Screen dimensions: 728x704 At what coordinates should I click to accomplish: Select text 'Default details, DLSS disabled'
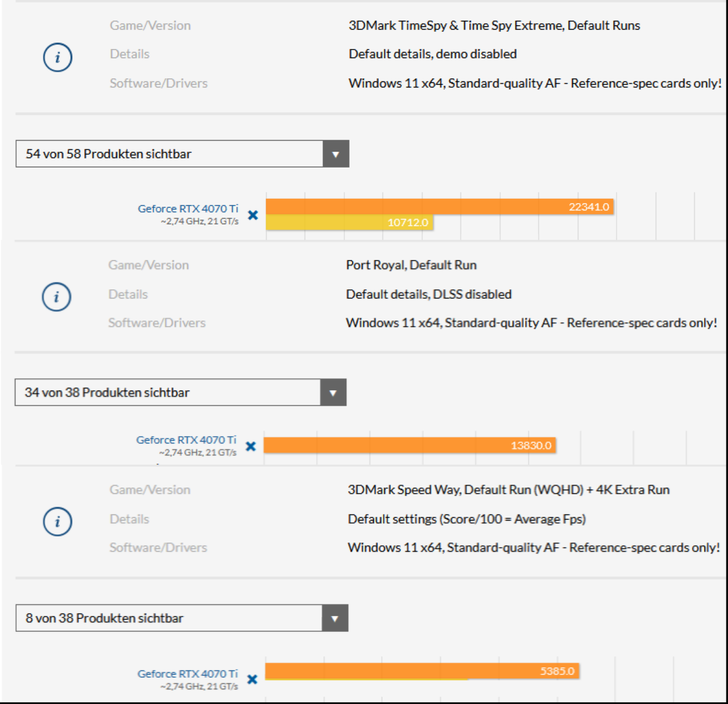(x=429, y=294)
